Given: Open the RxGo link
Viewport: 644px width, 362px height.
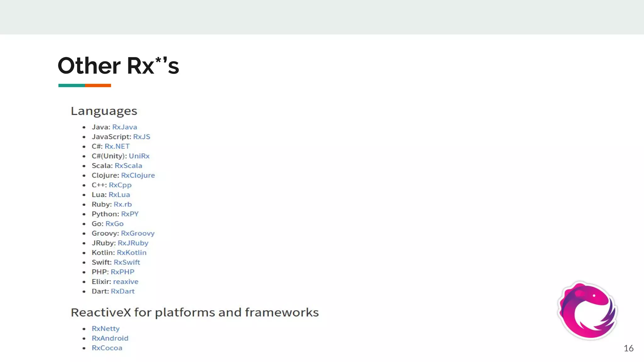Looking at the screenshot, I should (114, 224).
